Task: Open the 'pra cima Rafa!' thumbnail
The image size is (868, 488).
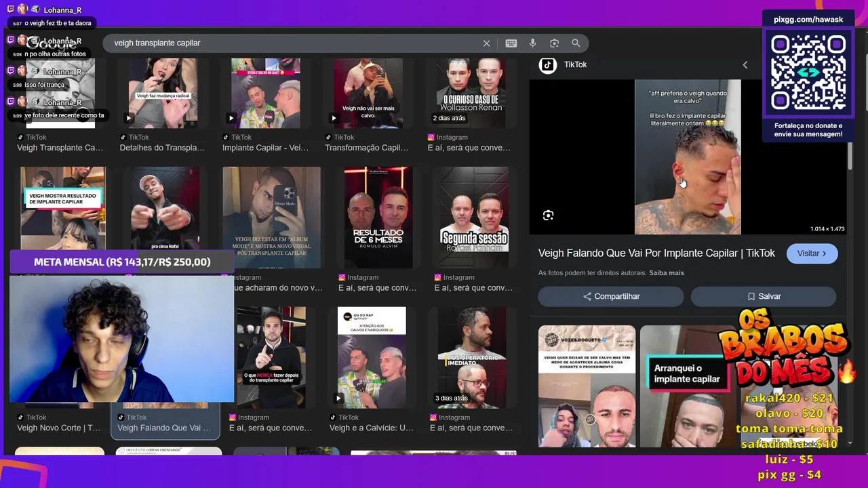Action: pyautogui.click(x=165, y=217)
